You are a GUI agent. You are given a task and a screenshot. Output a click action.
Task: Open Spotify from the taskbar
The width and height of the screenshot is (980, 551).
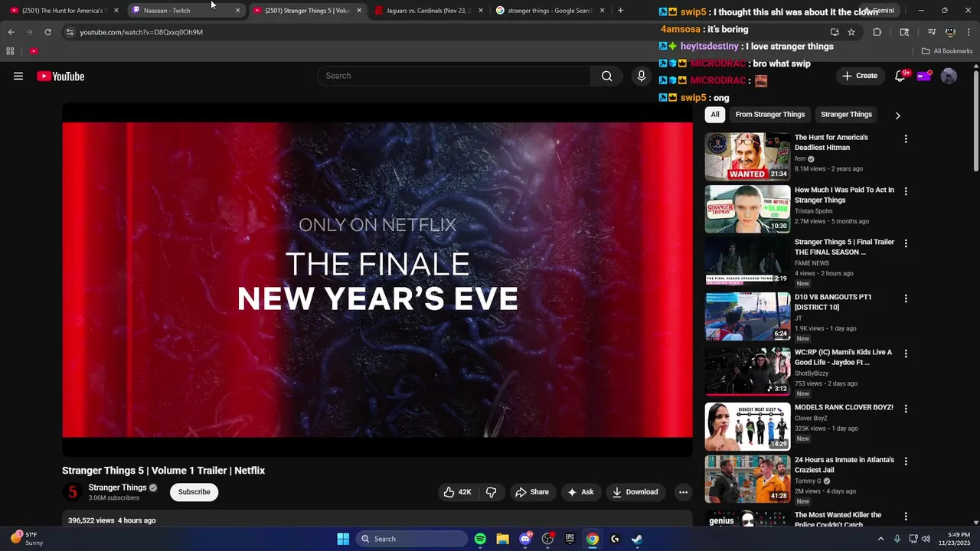pos(480,539)
